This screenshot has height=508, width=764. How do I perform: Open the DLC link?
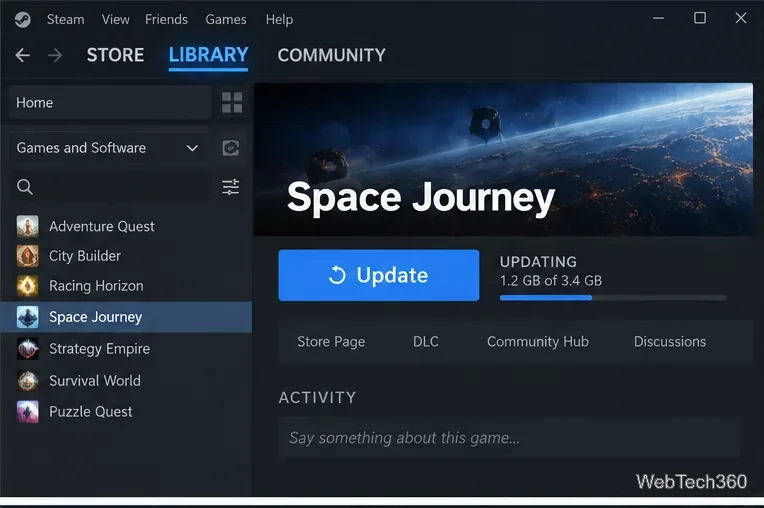tap(425, 342)
